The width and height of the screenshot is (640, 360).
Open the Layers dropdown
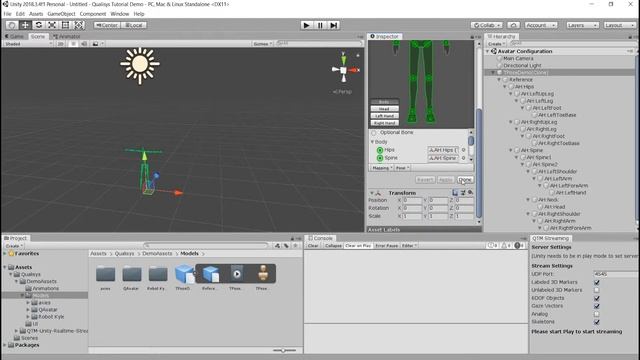coord(582,25)
